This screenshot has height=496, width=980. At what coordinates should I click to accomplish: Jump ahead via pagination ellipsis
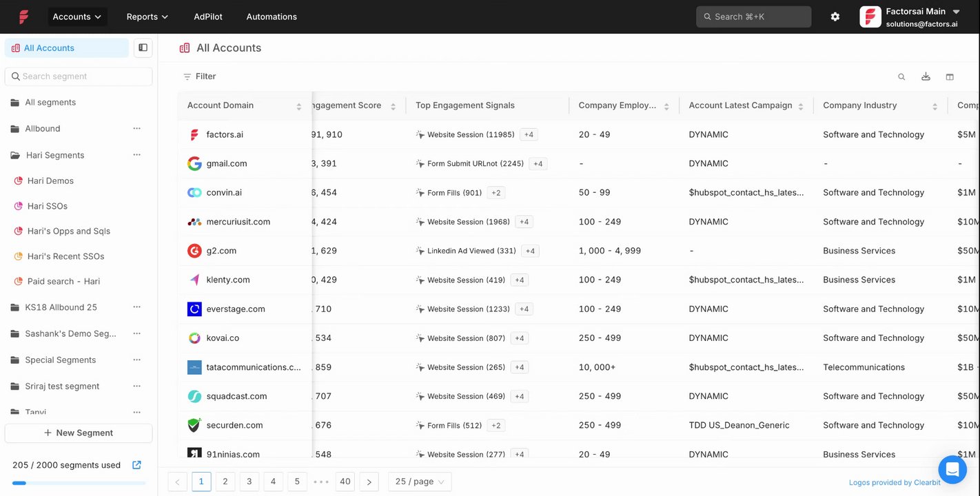coord(321,482)
